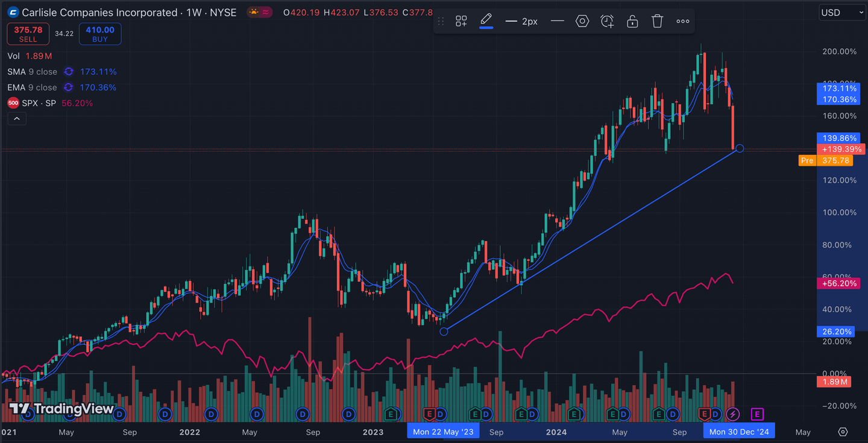
Task: Open more options with the ellipsis icon
Action: coord(682,20)
